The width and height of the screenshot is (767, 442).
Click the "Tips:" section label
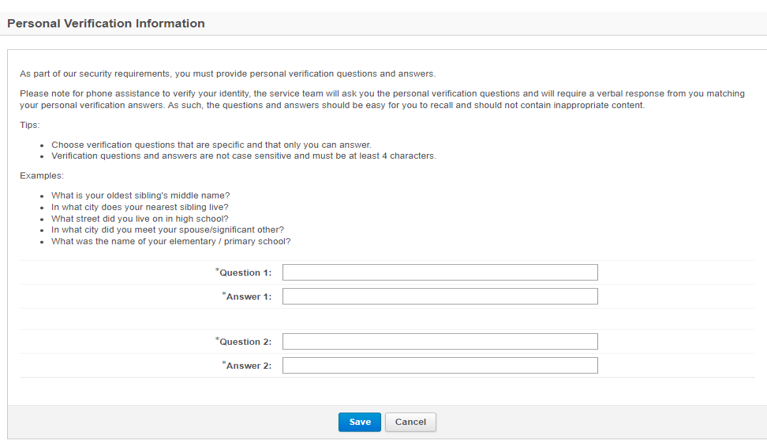[30, 125]
